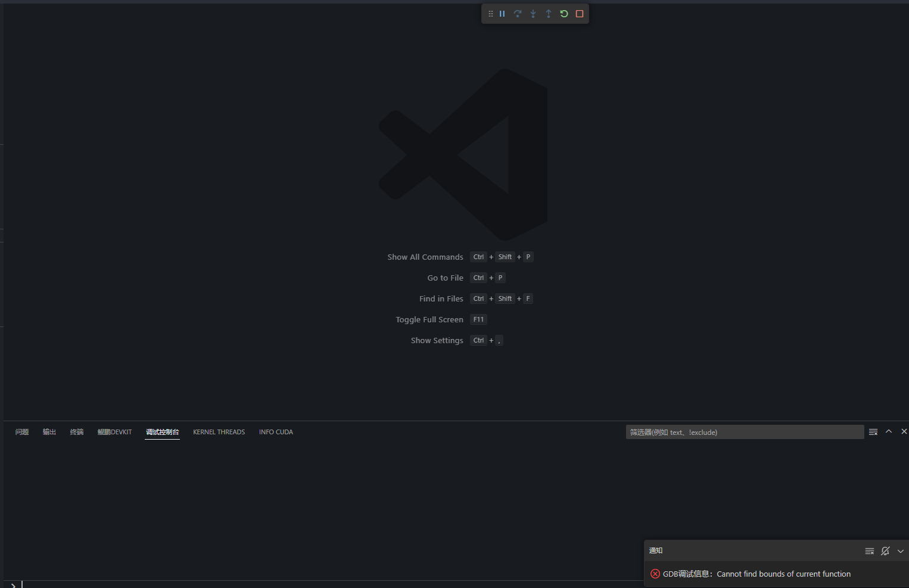The width and height of the screenshot is (909, 588).
Task: Click the red error icon in GDB notification
Action: [655, 574]
